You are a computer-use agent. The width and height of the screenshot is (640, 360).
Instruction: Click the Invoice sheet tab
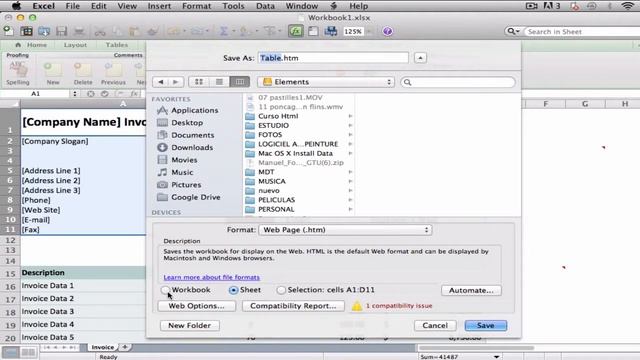tap(102, 347)
